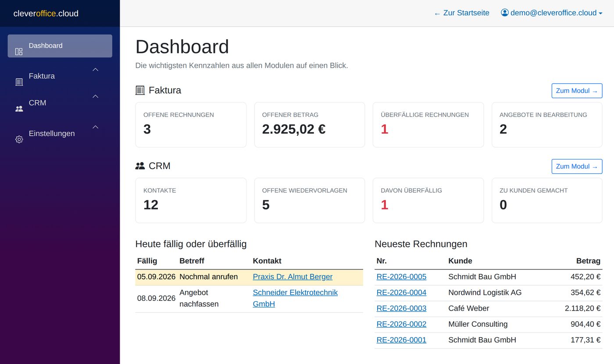Screen dimensions: 614x364
Task: Click Zum Modul button for Faktura
Action: (x=577, y=91)
